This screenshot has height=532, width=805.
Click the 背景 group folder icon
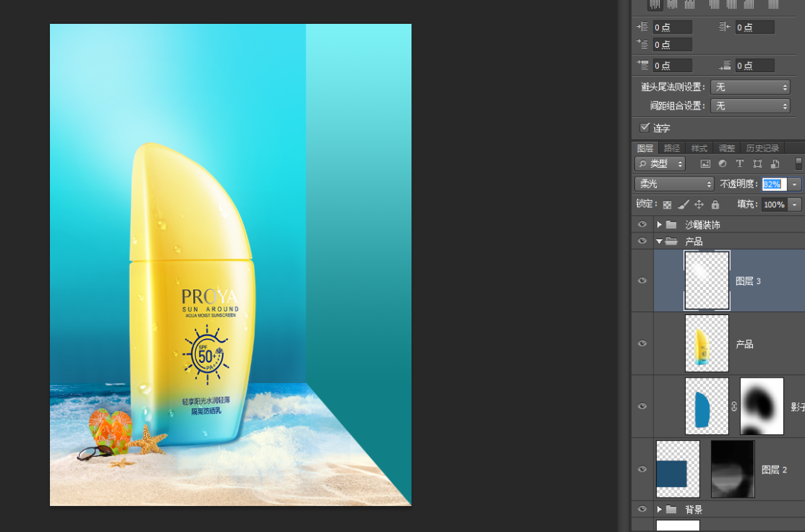[x=671, y=510]
